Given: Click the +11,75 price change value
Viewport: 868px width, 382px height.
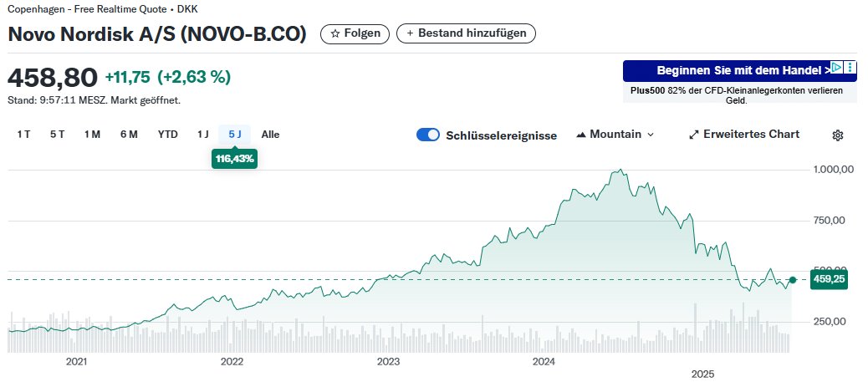Looking at the screenshot, I should (x=127, y=78).
